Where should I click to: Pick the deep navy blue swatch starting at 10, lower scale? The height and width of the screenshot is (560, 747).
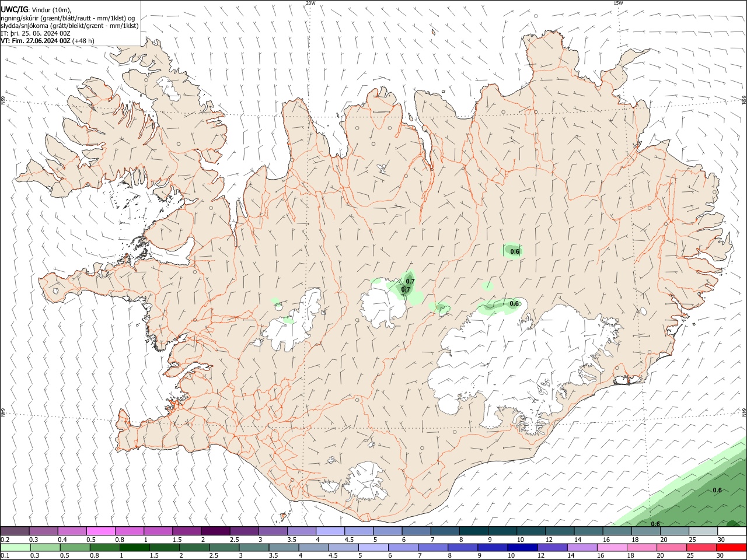point(521,547)
